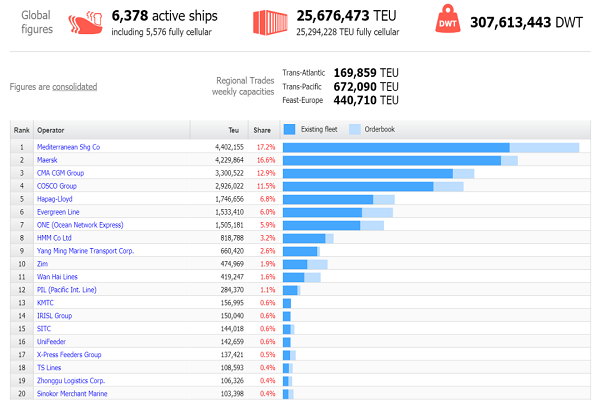
Task: Click the 12.9% share value
Action: click(266, 173)
